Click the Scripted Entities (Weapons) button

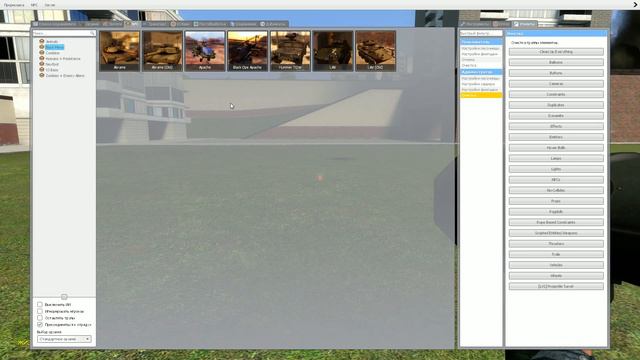point(556,233)
